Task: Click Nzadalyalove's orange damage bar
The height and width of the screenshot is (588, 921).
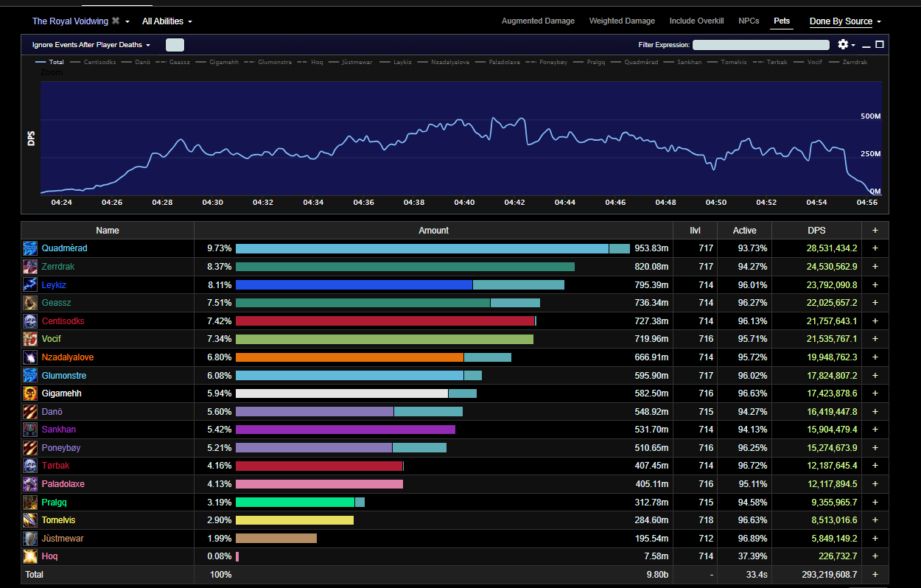Action: pyautogui.click(x=349, y=357)
